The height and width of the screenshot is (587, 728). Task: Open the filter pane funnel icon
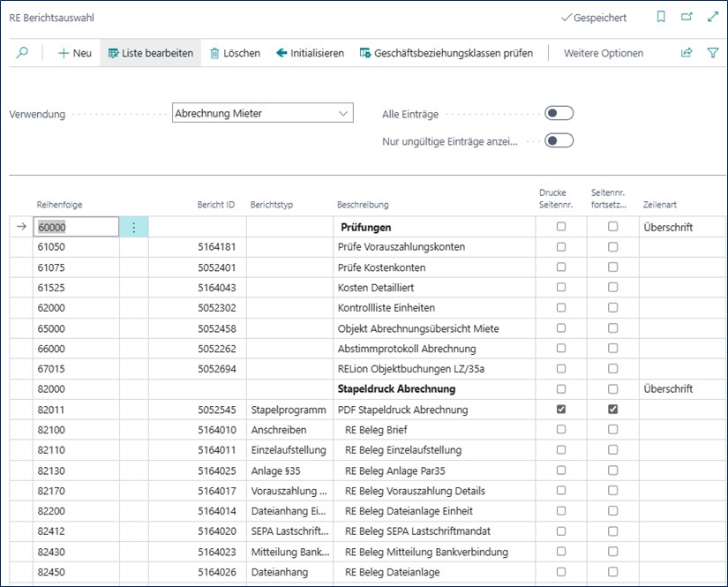tap(713, 52)
